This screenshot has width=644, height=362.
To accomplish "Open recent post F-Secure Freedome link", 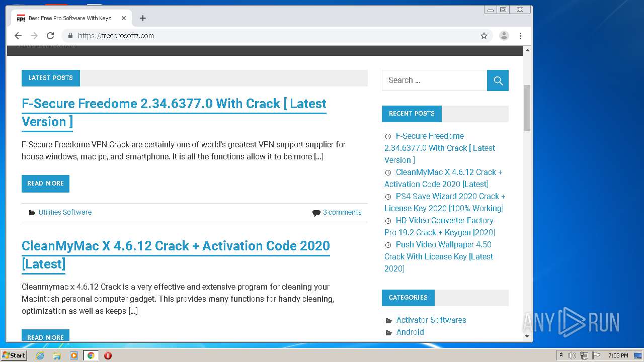I will pyautogui.click(x=440, y=148).
